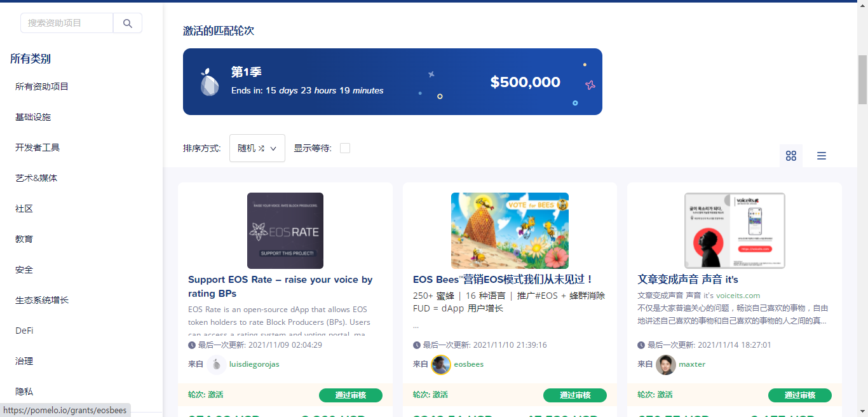Select 艺术&媒体 category
The image size is (868, 417).
pyautogui.click(x=36, y=178)
